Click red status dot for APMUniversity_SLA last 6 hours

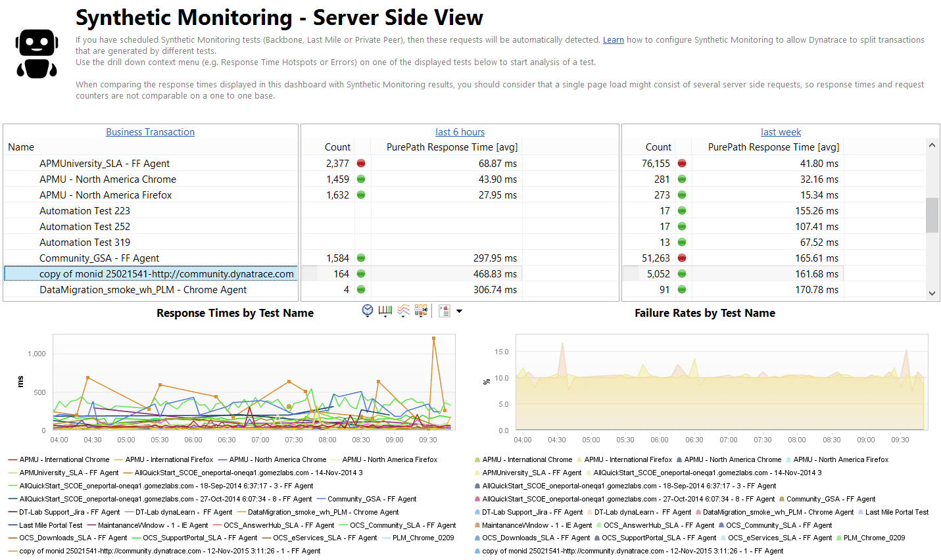pos(361,163)
